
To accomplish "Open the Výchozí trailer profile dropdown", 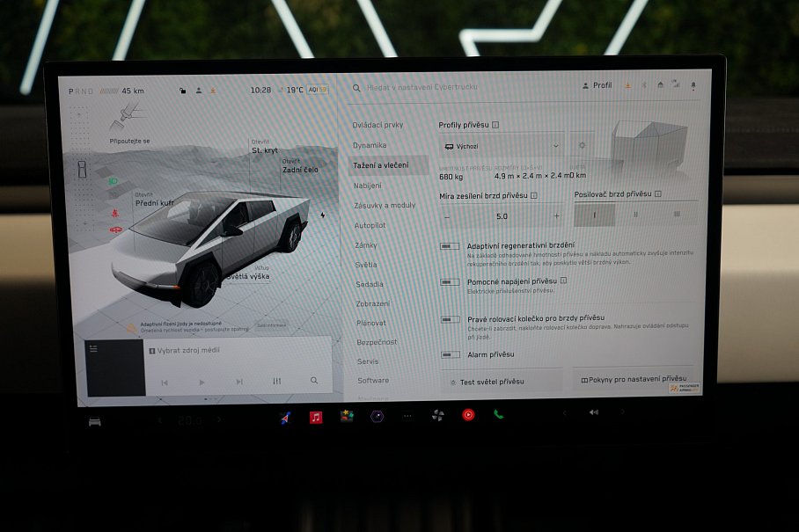I will (502, 146).
